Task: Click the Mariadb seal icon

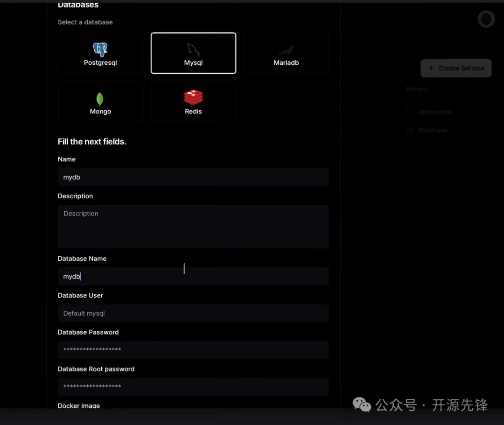Action: tap(287, 50)
